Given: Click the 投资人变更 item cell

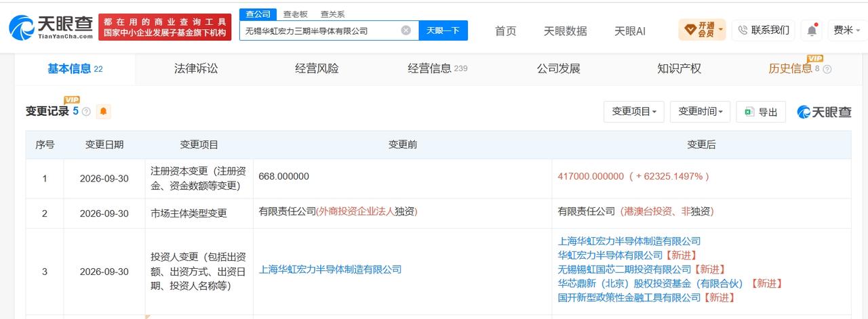Looking at the screenshot, I should [x=199, y=272].
